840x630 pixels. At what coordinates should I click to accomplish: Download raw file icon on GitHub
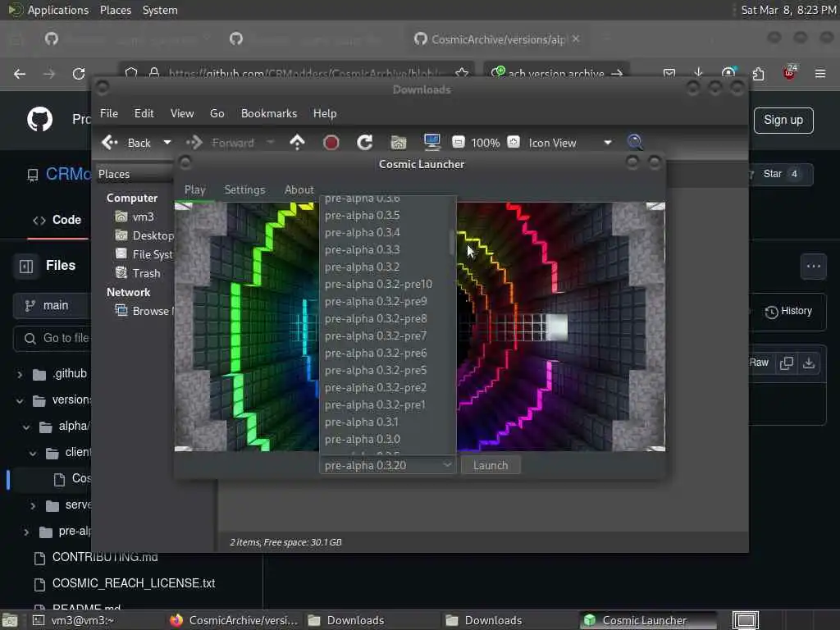[809, 363]
